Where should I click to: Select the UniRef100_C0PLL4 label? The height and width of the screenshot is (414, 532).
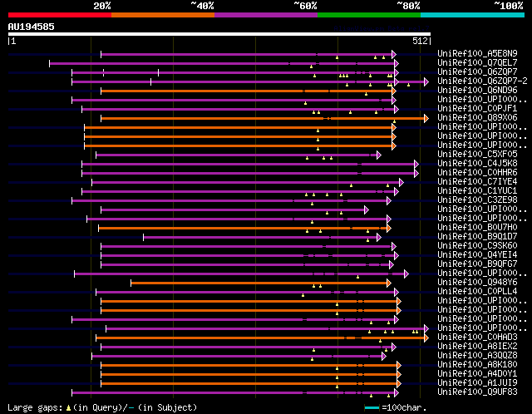477,292
